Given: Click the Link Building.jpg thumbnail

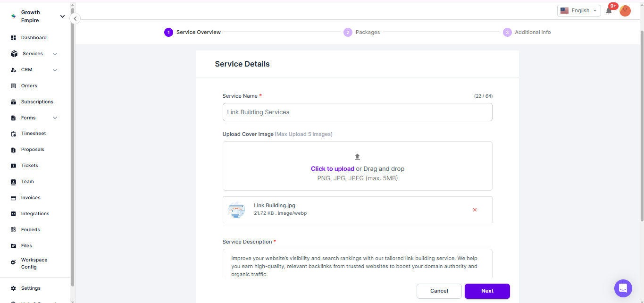Looking at the screenshot, I should [236, 210].
